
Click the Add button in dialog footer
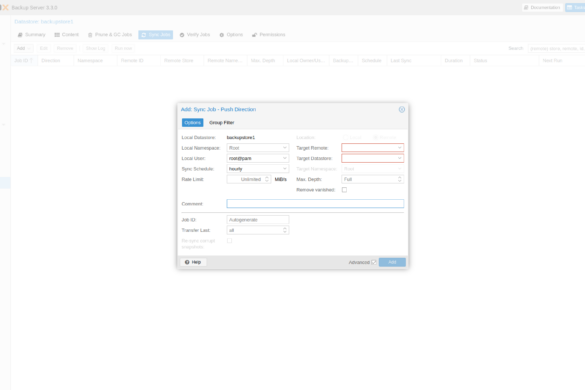[392, 262]
